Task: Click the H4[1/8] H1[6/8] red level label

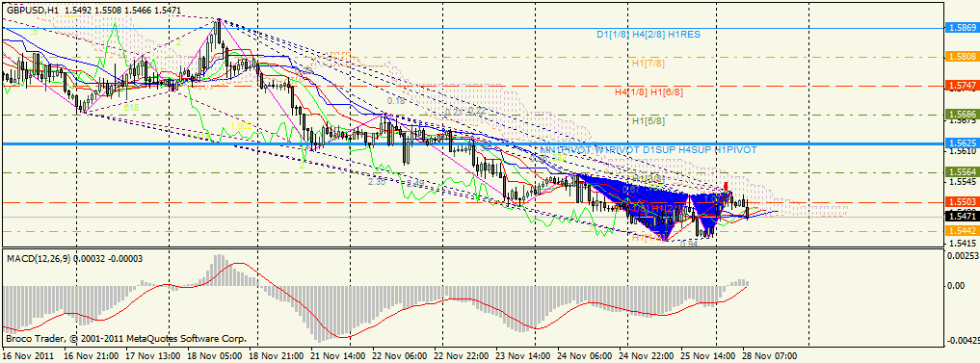Action: pyautogui.click(x=649, y=91)
